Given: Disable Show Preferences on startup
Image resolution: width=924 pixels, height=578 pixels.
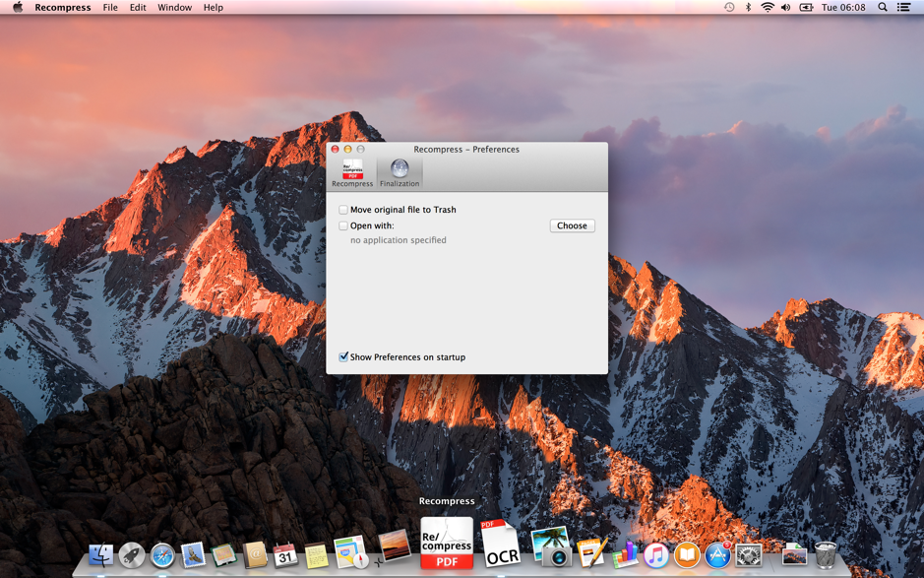Looking at the screenshot, I should (x=343, y=356).
